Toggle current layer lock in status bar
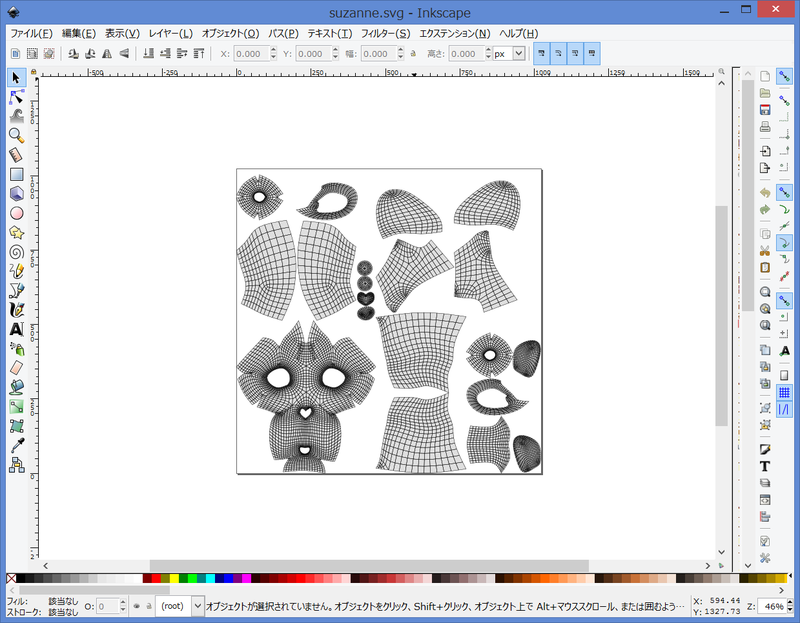Screen dimensions: 800x623 [149, 606]
